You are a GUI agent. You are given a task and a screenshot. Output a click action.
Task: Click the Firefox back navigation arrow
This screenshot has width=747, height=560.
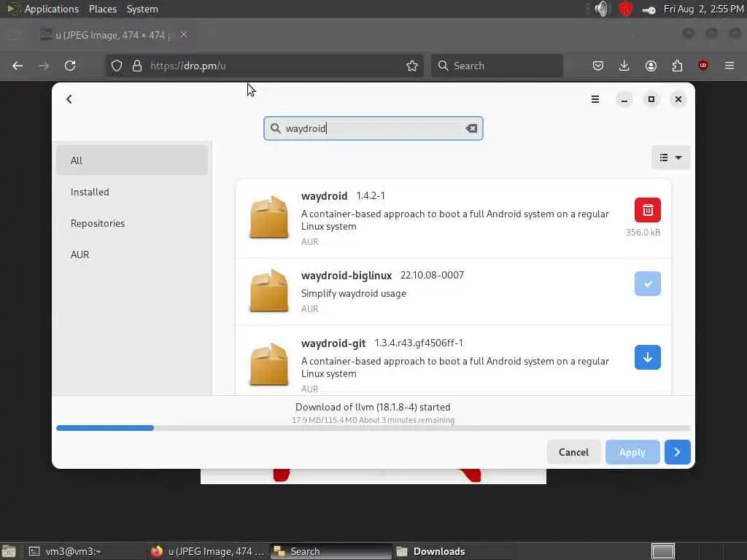point(18,66)
